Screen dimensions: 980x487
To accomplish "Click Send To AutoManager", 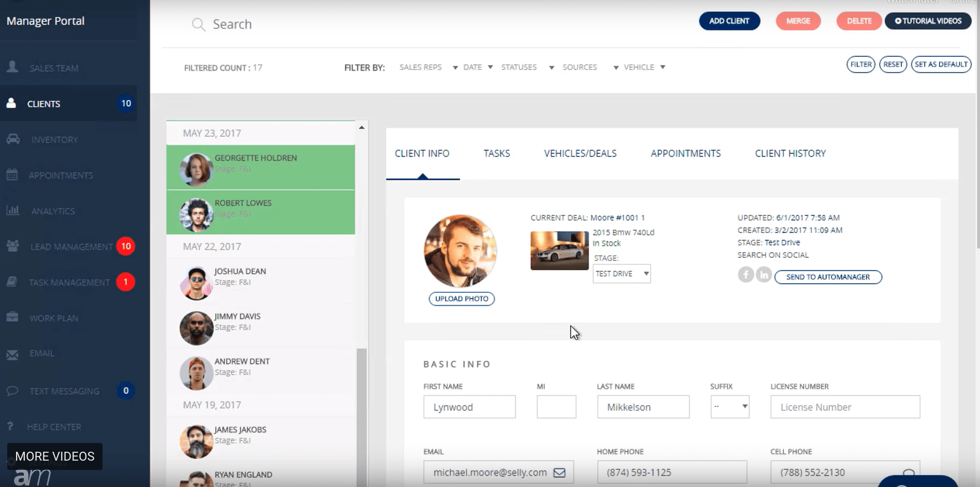I will (828, 277).
